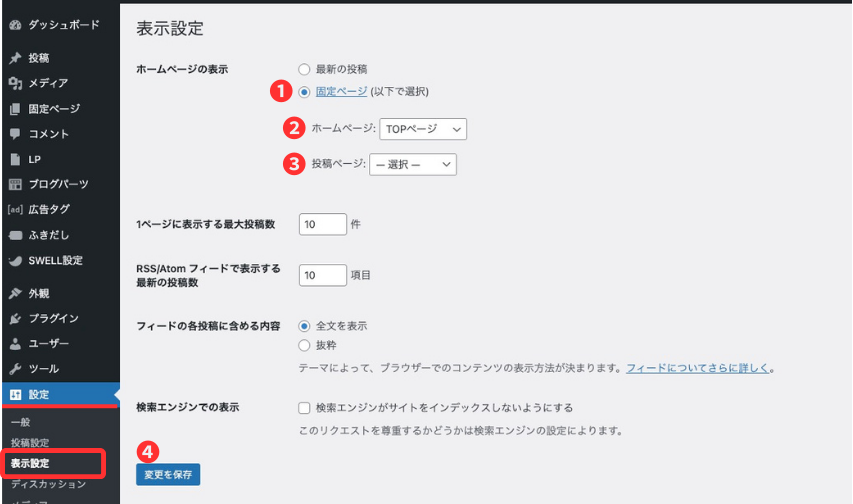
Task: Open the SWELL設定 menu item
Action: (55, 261)
